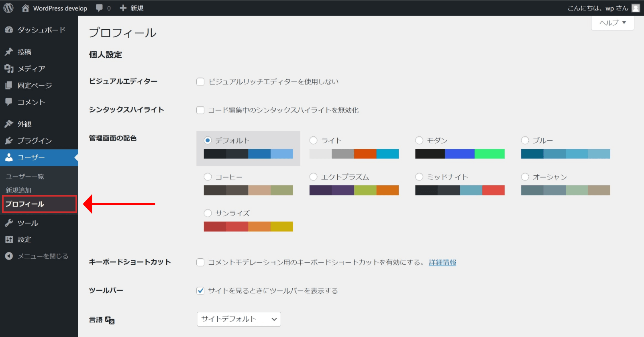Click the モダン scheme green color swatch

[x=489, y=154]
